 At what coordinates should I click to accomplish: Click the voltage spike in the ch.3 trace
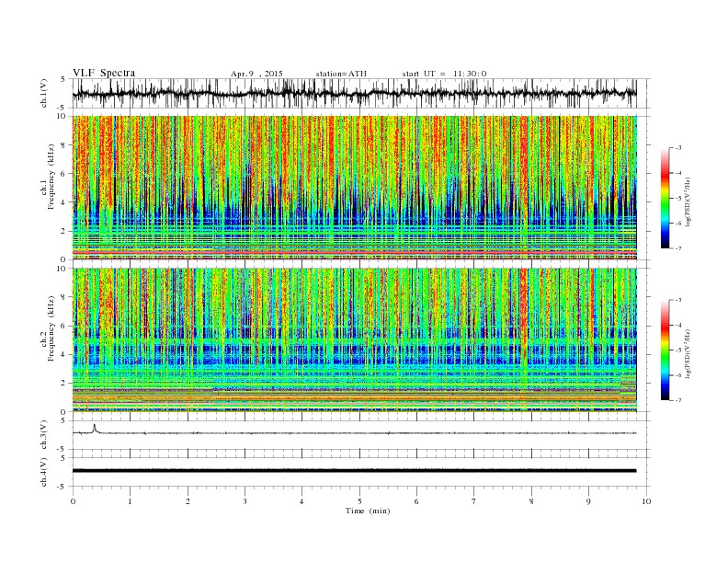[95, 428]
